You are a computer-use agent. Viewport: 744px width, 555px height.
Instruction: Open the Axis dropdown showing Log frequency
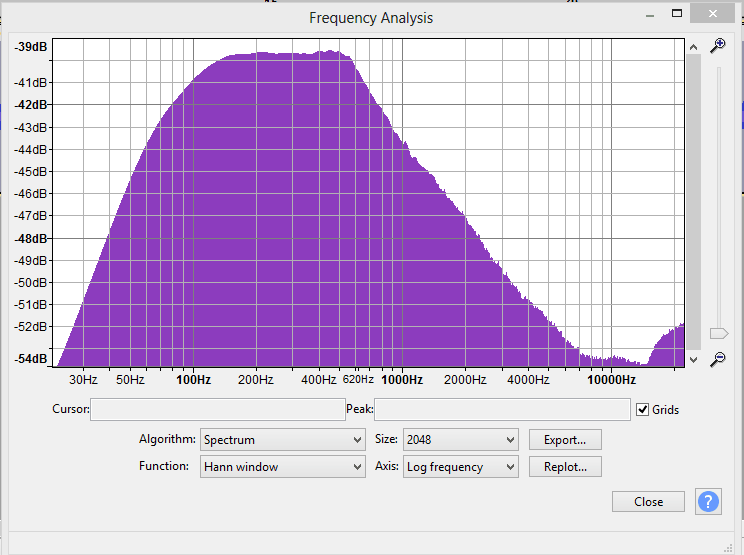[x=461, y=467]
